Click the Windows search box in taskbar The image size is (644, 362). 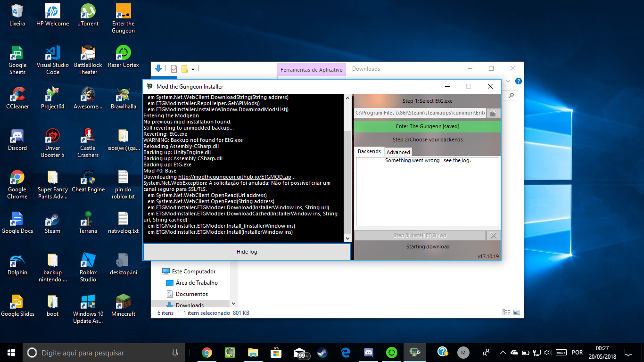(103, 353)
